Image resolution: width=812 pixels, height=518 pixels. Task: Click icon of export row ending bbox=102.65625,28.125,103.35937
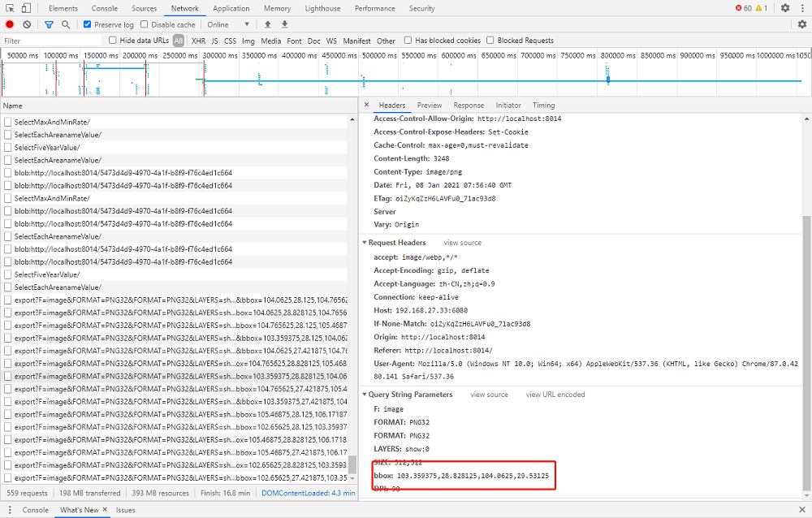click(8, 427)
